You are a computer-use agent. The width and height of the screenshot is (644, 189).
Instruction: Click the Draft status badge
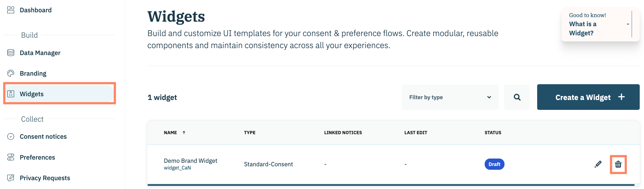[x=494, y=164]
